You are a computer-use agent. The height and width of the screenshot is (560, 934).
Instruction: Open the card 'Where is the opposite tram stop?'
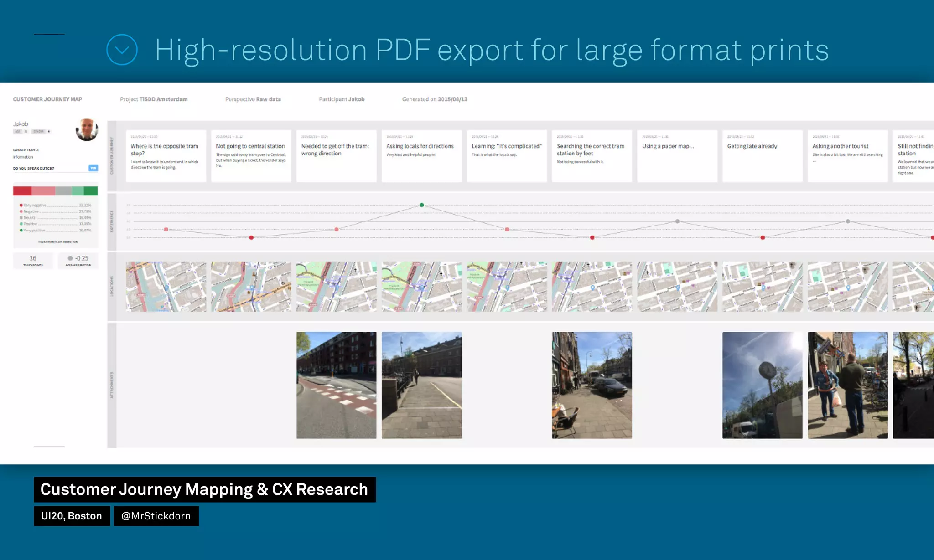(166, 156)
